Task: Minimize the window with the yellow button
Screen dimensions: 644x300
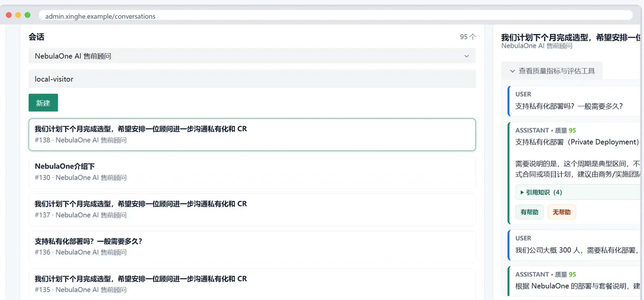Action: point(18,15)
